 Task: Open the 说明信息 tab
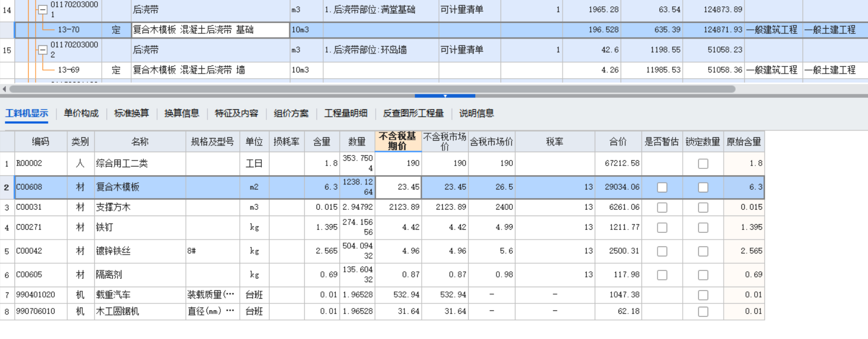[x=476, y=113]
